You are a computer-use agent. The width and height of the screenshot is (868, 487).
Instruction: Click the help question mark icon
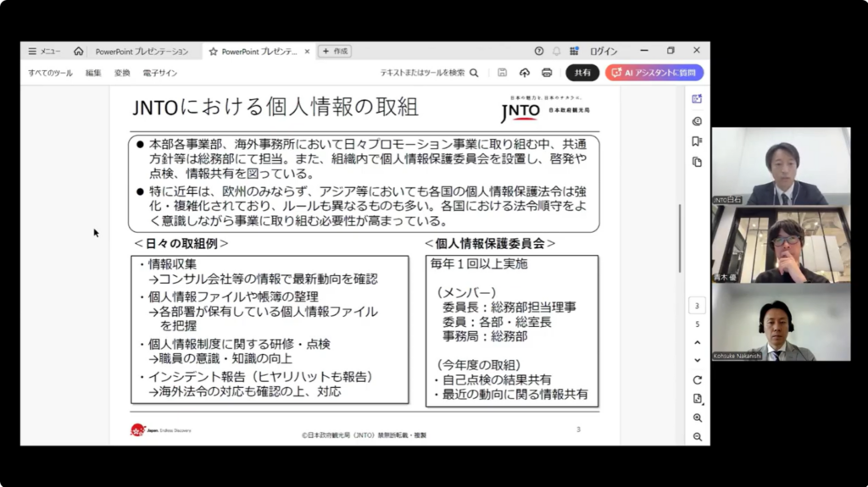[x=539, y=51]
